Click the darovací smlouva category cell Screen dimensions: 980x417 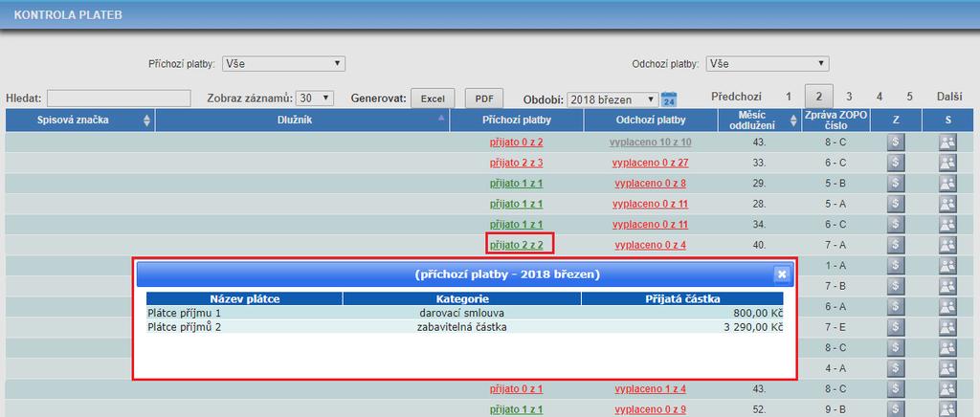point(462,313)
